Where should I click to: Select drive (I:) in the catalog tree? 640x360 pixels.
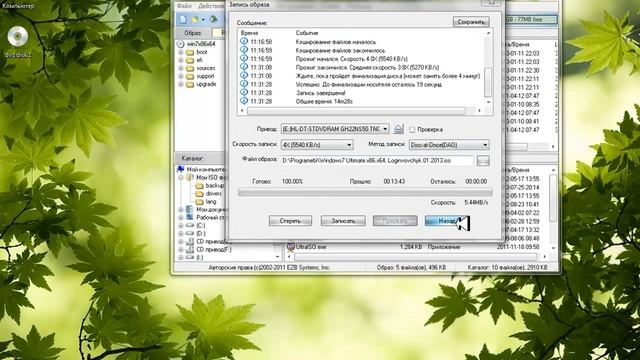pyautogui.click(x=200, y=258)
